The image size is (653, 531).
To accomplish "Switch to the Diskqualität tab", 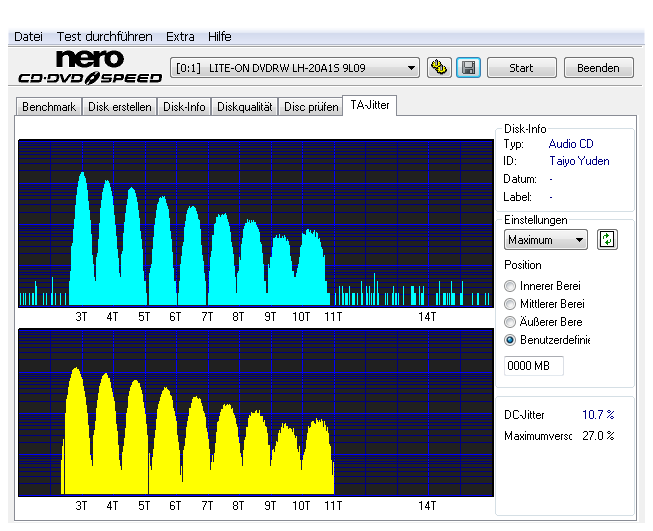I will [x=244, y=107].
